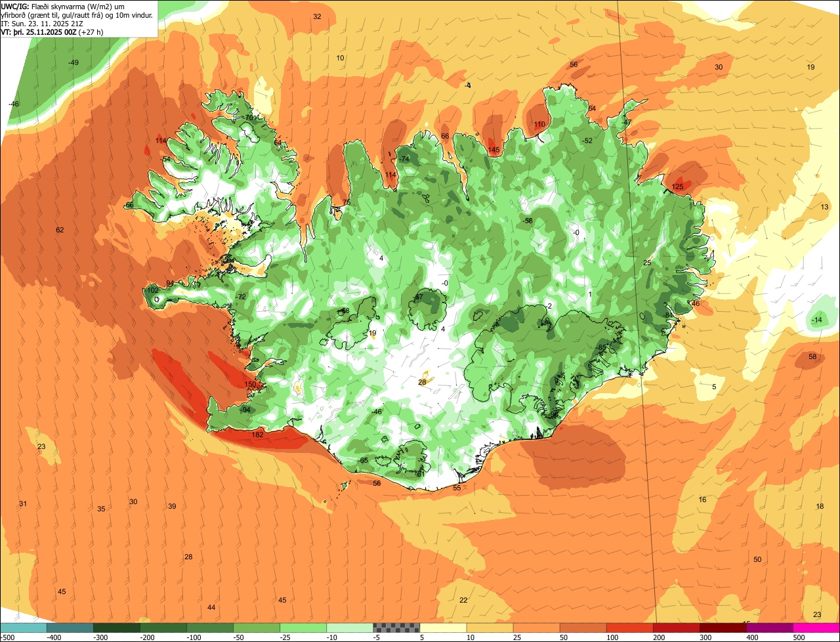Click the teal -500 to -400 legend segment
Viewport: 840px width, 642px height.
click(x=23, y=628)
